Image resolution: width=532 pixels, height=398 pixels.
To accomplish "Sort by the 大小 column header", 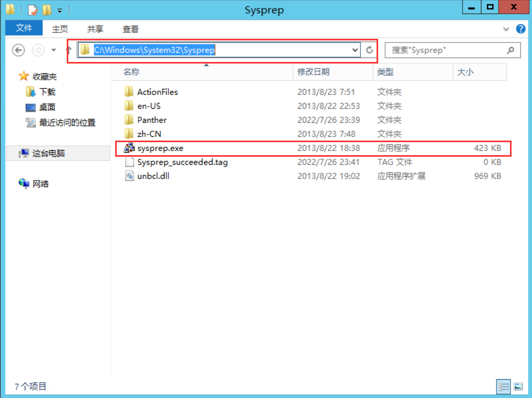I will click(465, 72).
